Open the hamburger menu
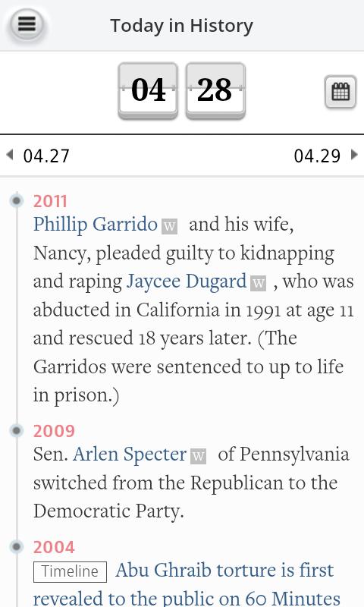 coord(27,25)
